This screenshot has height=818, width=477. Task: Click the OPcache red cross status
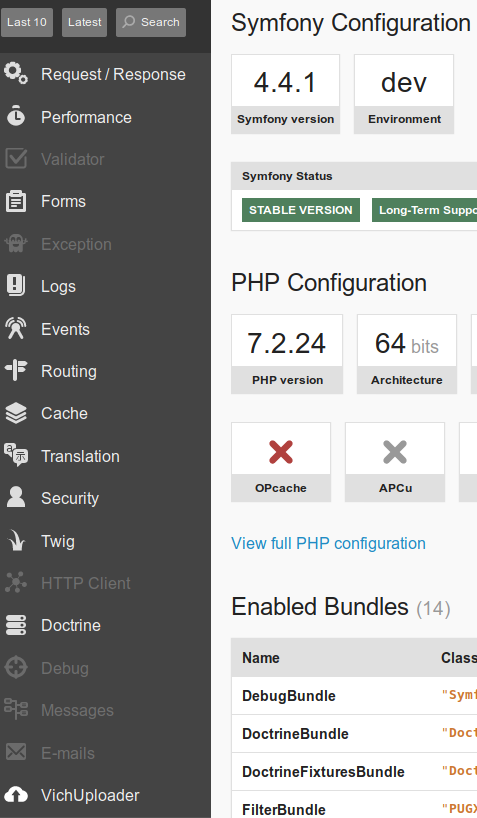pos(281,452)
